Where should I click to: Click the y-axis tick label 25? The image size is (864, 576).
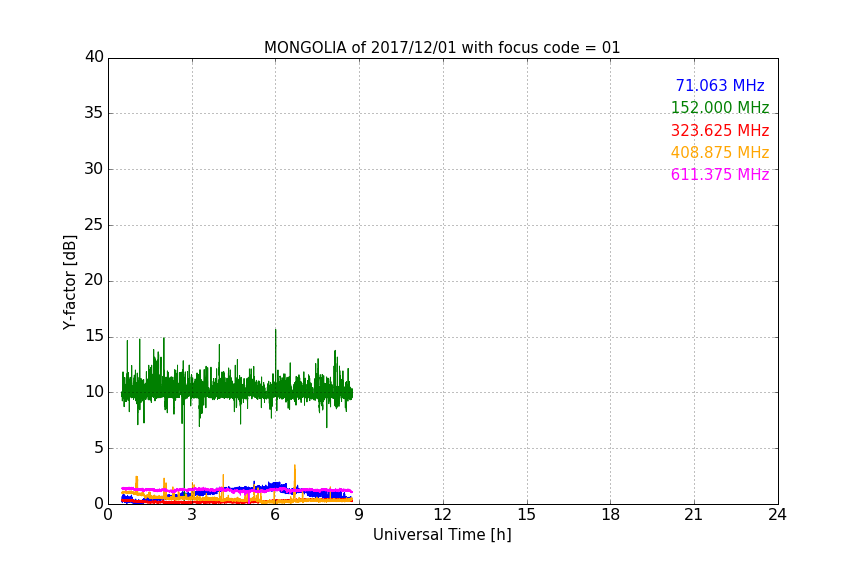tap(94, 225)
